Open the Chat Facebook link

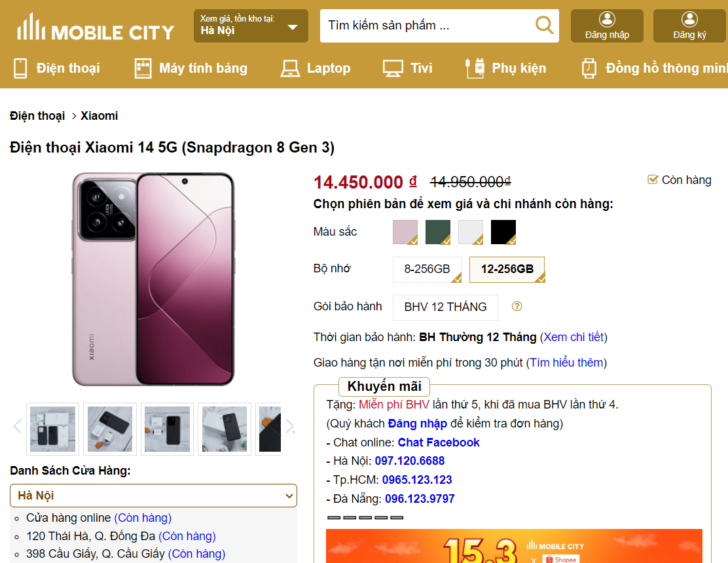tap(439, 443)
